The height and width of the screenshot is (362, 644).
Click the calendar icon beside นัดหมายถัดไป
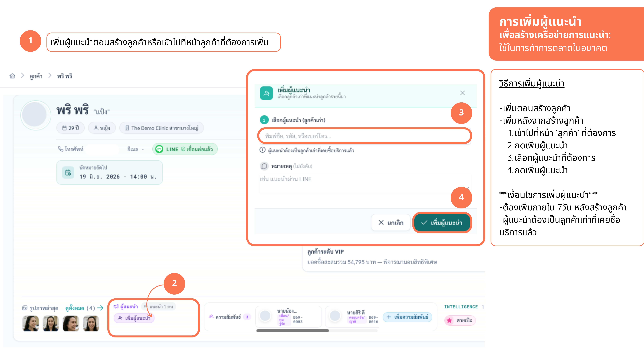pyautogui.click(x=68, y=172)
